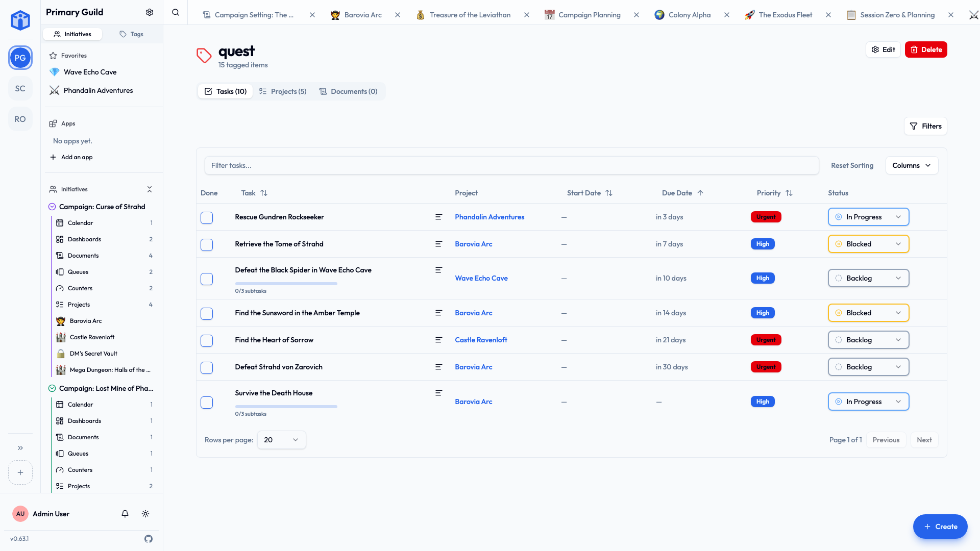
Task: Click the red Delete button
Action: click(x=926, y=49)
